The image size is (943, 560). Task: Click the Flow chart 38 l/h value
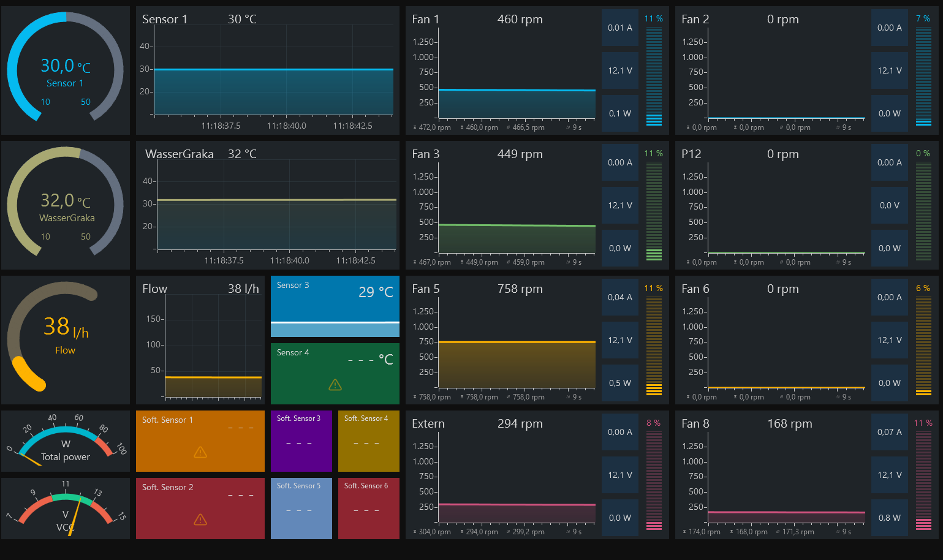pyautogui.click(x=243, y=289)
